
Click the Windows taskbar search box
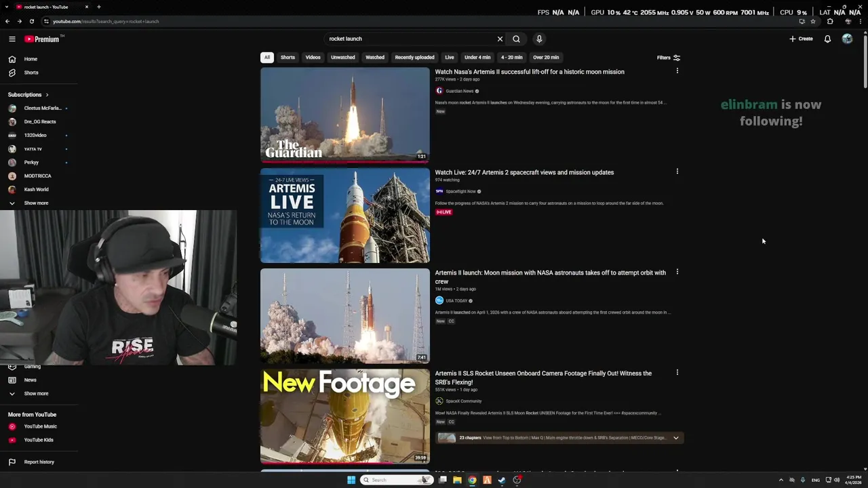(x=397, y=480)
